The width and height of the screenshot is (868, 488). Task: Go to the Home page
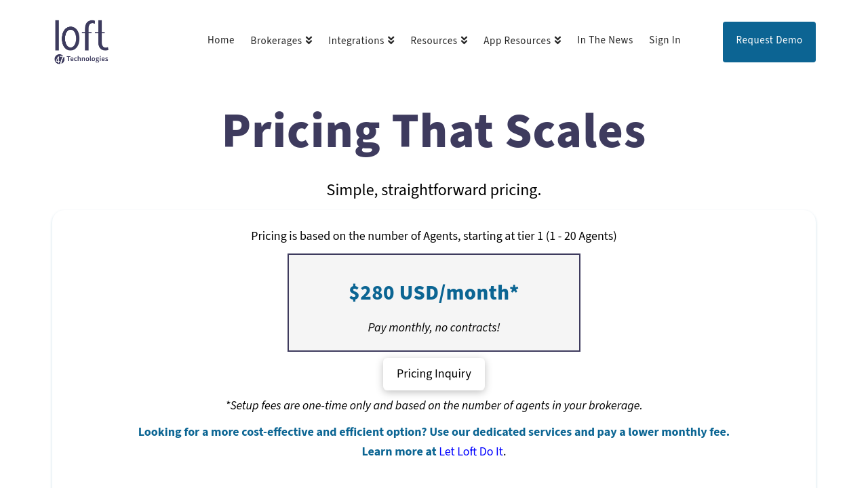(x=221, y=41)
